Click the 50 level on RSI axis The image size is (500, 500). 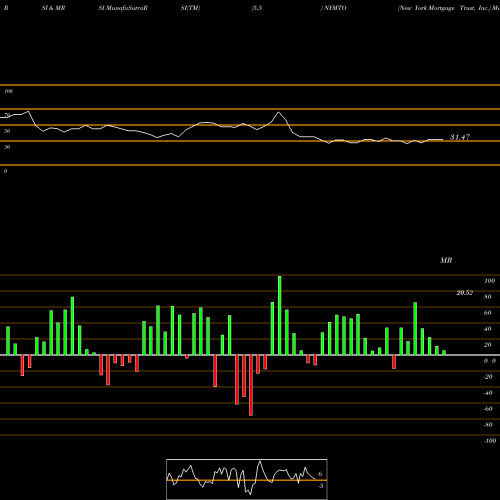pyautogui.click(x=7, y=131)
